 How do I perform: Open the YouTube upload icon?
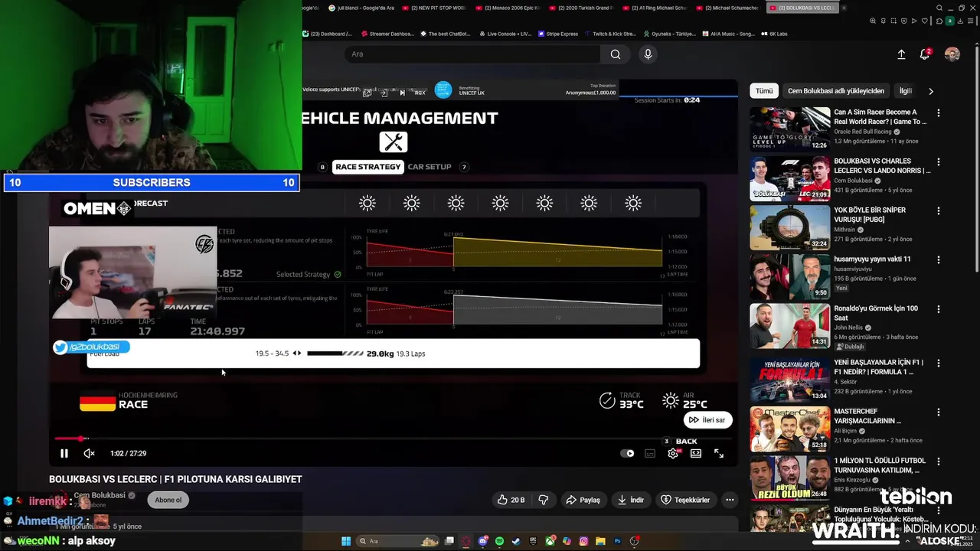pos(901,54)
